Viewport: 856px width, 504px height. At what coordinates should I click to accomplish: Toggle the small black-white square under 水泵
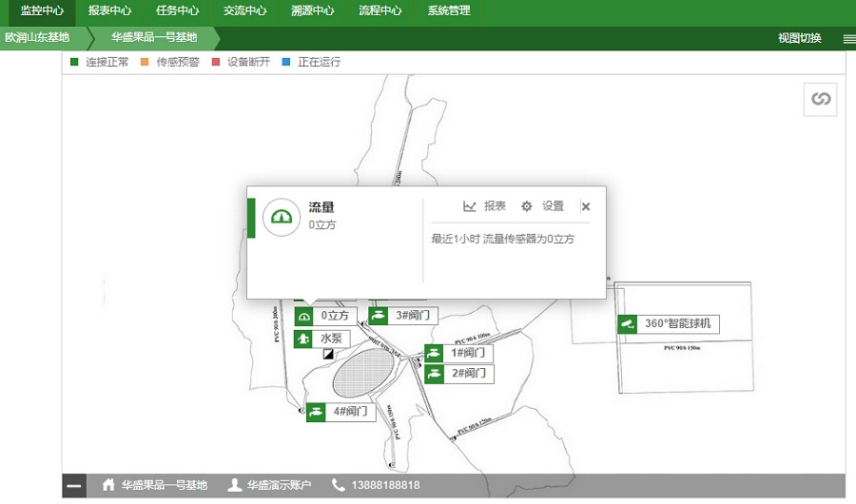pos(329,353)
